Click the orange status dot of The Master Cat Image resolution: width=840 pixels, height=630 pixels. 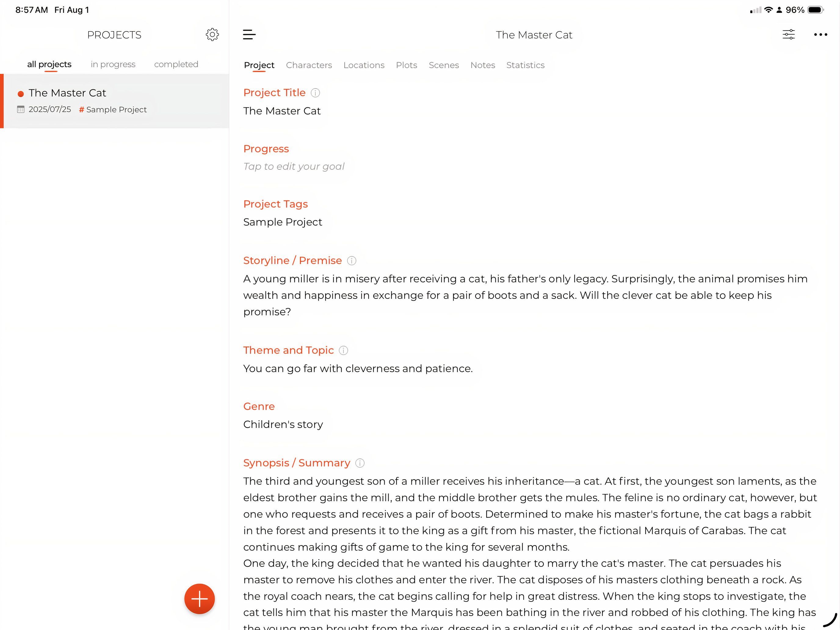(21, 93)
